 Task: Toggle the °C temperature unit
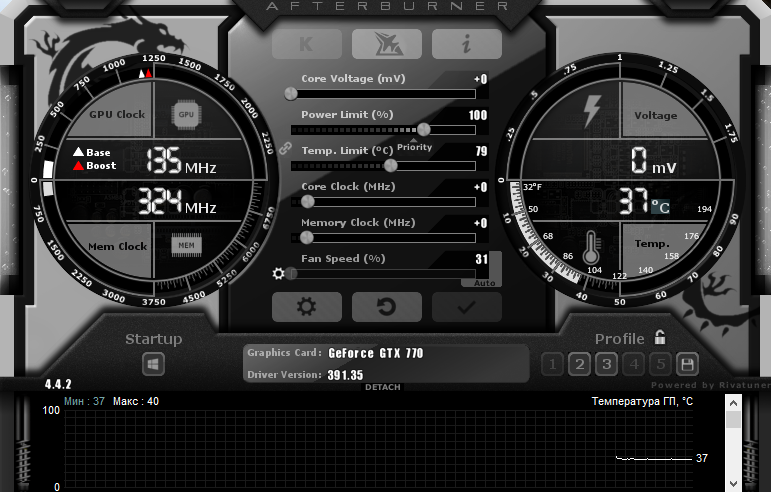(660, 207)
